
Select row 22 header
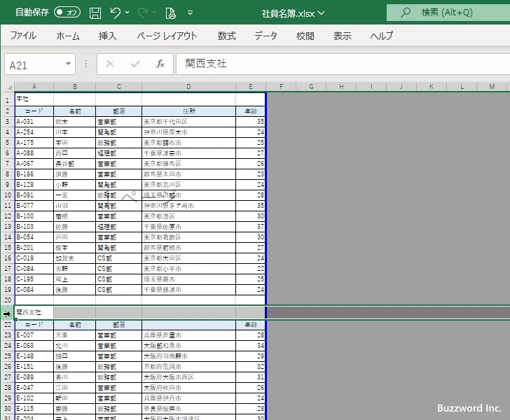[8, 324]
